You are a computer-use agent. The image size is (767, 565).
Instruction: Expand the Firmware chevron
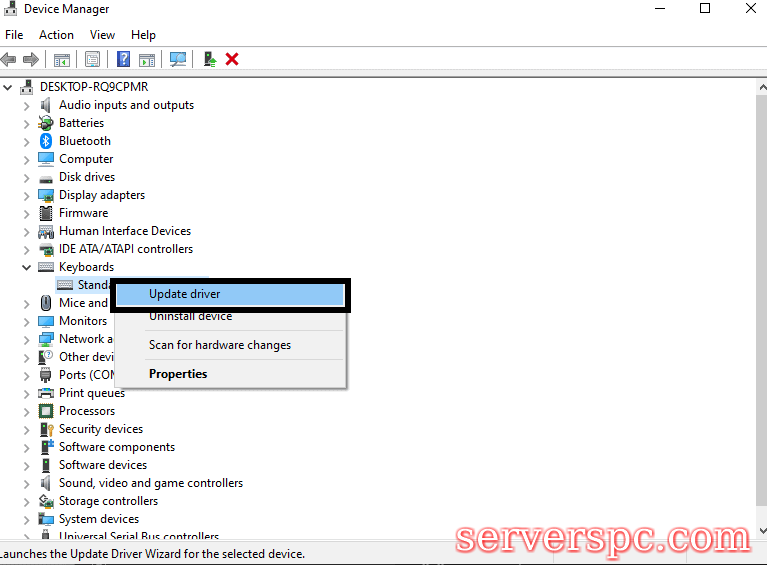[x=26, y=214]
